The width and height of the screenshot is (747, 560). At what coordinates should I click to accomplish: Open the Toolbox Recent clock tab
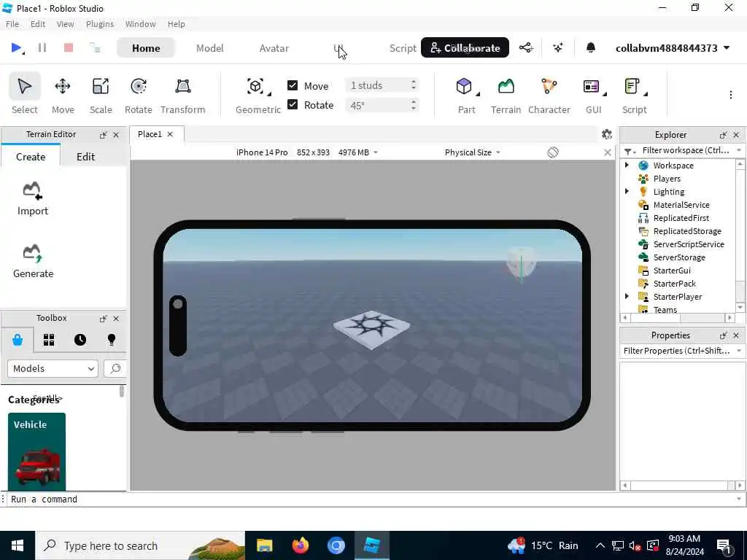80,340
